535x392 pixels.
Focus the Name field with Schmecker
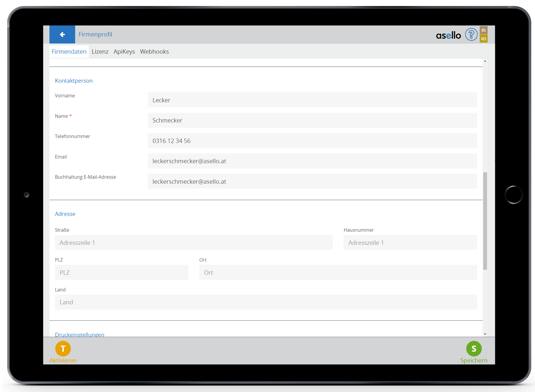(312, 120)
